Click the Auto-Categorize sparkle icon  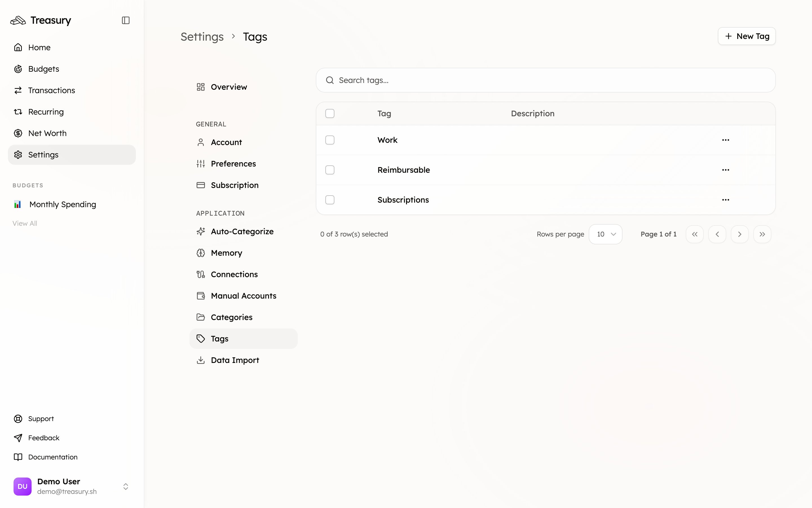[201, 231]
